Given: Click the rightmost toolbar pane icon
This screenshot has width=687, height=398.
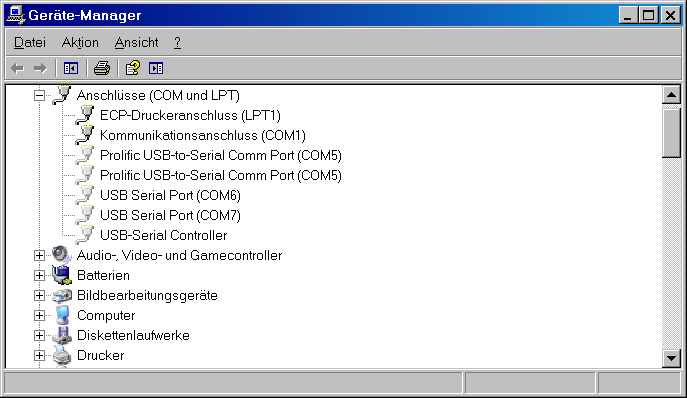Looking at the screenshot, I should (x=156, y=68).
